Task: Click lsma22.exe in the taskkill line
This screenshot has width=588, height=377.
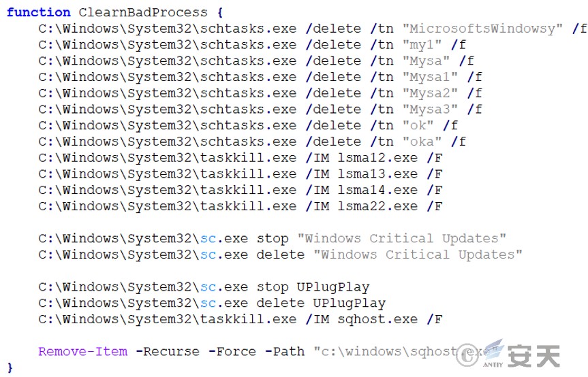Action: coord(377,206)
